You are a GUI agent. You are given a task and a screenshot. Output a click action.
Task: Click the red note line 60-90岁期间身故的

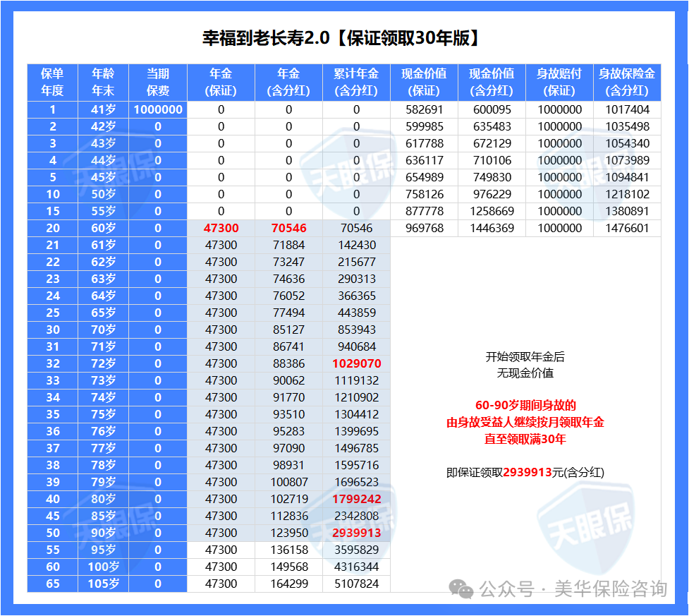525,406
